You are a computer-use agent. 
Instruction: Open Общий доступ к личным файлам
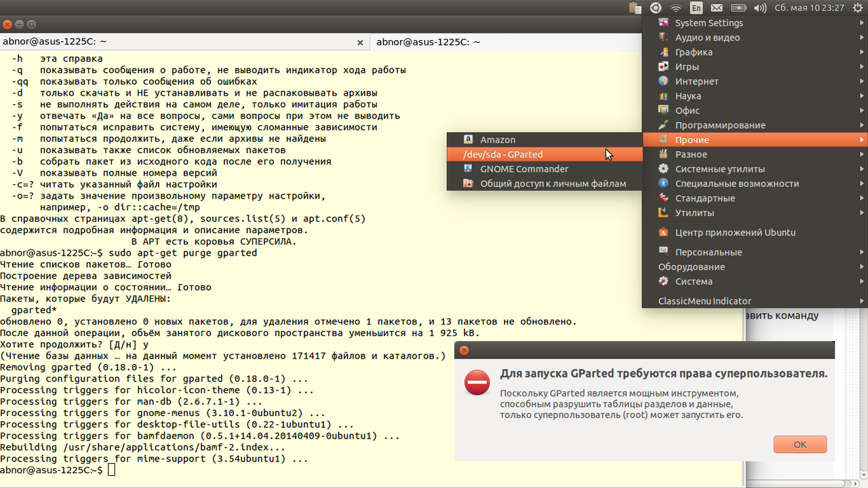545,184
